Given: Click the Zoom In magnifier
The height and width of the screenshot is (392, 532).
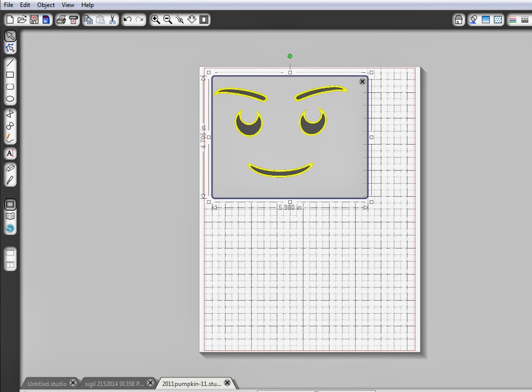Looking at the screenshot, I should coord(155,20).
